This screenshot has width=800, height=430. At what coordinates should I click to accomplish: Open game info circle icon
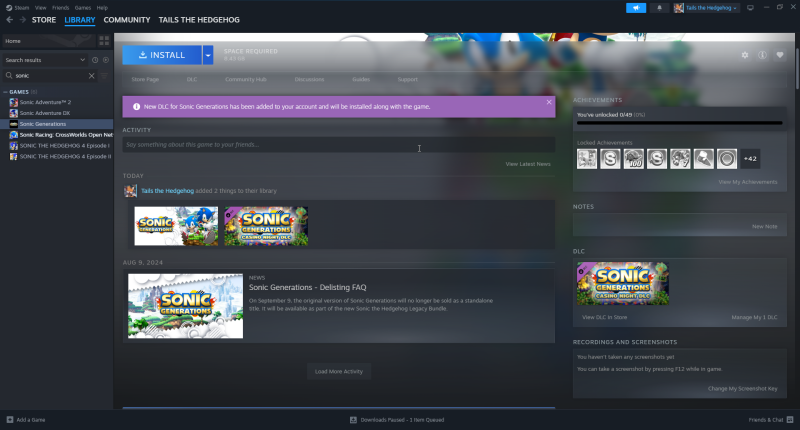point(762,55)
